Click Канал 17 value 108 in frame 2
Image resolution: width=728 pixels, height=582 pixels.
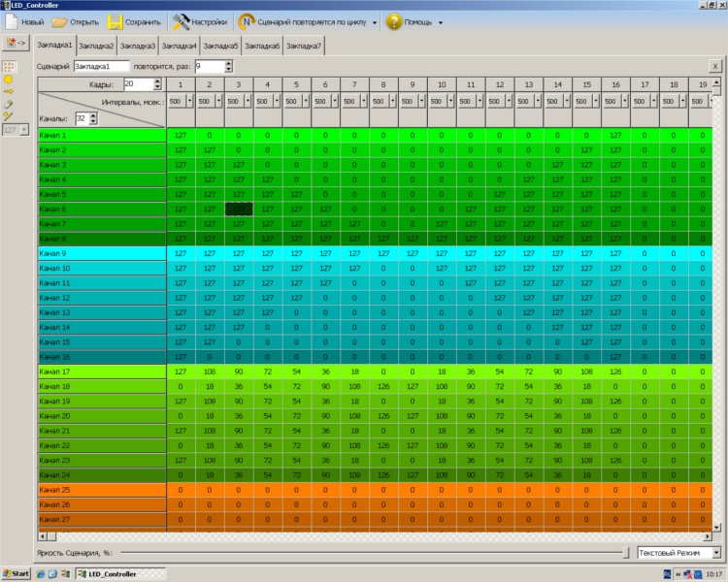point(210,372)
